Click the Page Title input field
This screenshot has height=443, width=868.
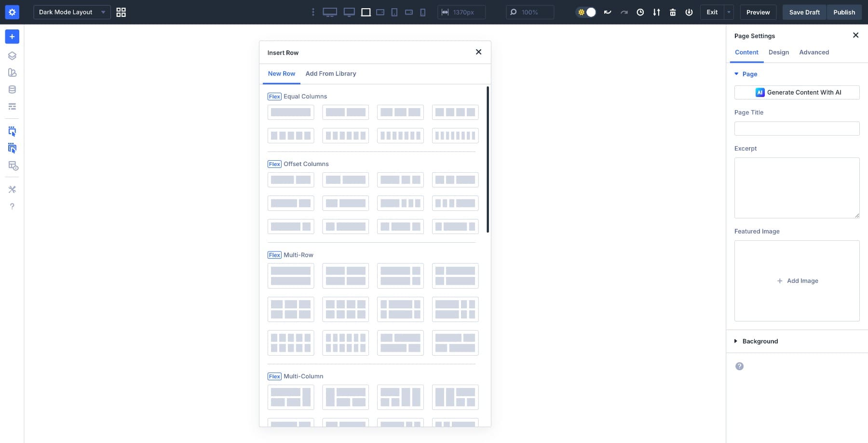[797, 128]
